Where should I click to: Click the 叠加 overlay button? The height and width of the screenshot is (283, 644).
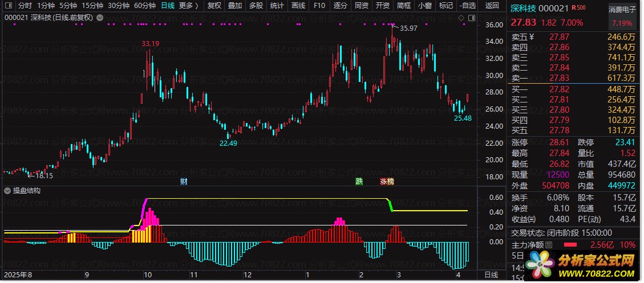click(x=235, y=6)
